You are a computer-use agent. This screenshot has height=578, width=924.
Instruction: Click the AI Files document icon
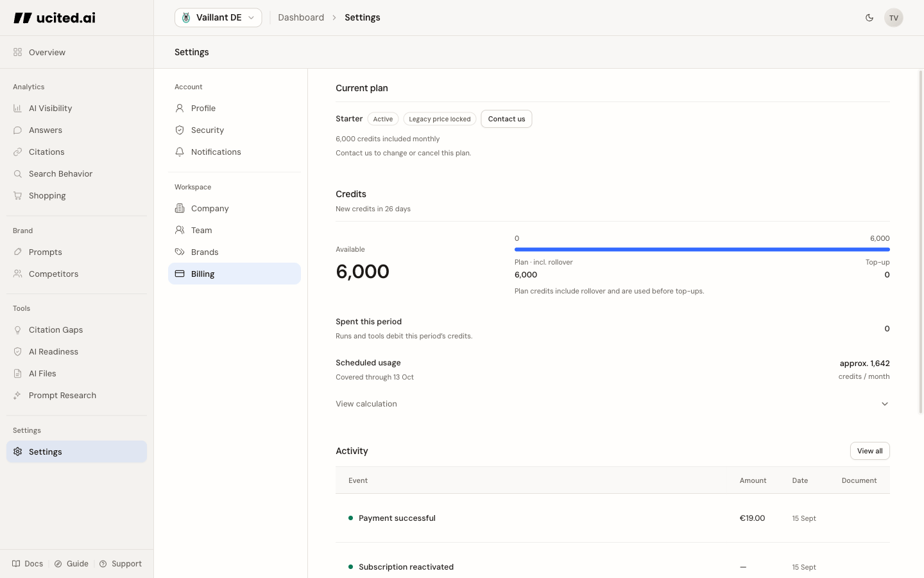pos(17,373)
